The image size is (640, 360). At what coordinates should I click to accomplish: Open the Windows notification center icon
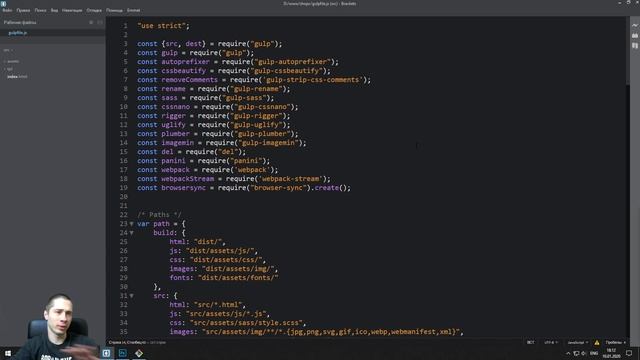pos(629,353)
